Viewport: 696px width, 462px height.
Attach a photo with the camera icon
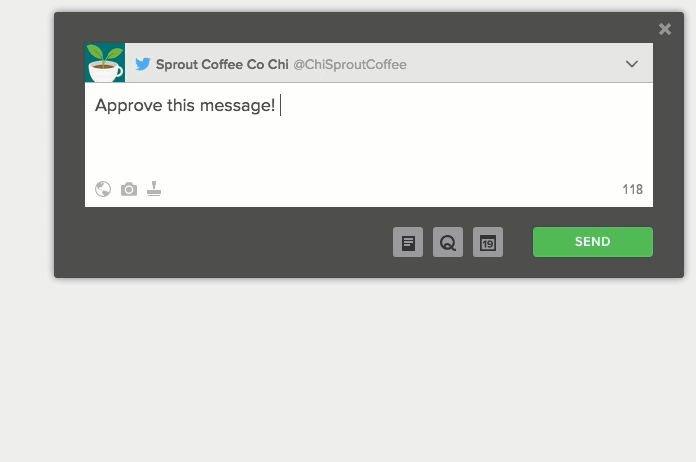(129, 189)
